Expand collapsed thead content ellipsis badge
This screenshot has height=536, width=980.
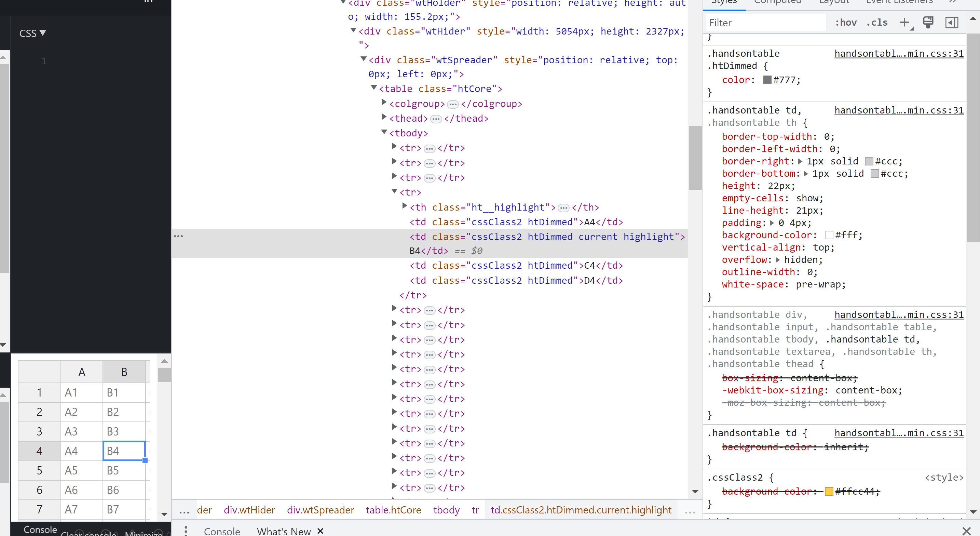tap(436, 119)
